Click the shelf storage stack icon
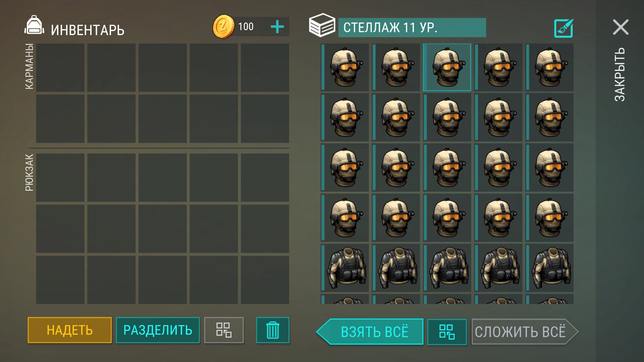644x362 pixels. click(x=322, y=25)
